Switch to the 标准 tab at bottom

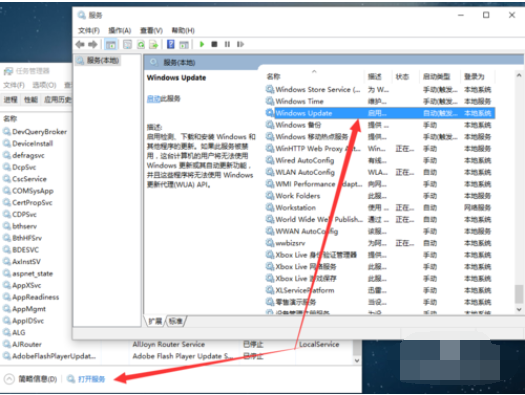[176, 321]
